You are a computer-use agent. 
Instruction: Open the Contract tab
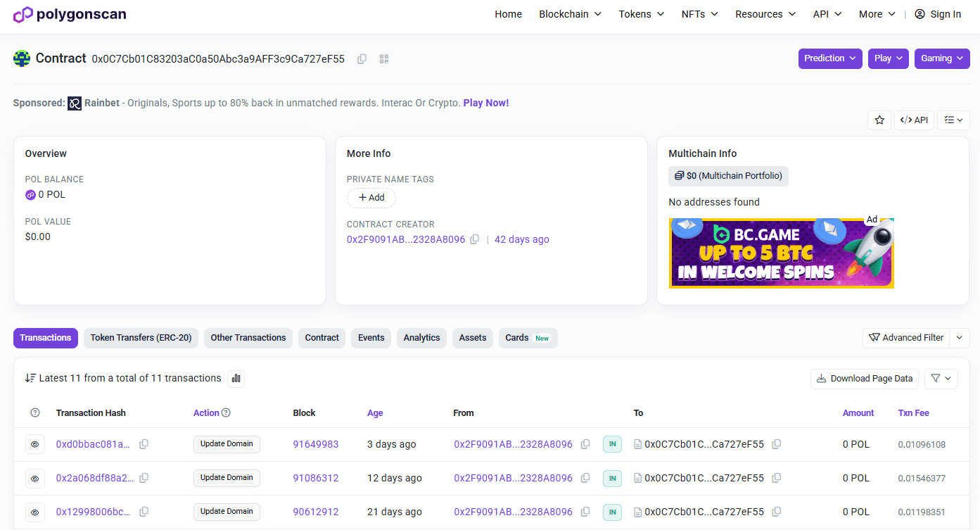[x=322, y=338]
